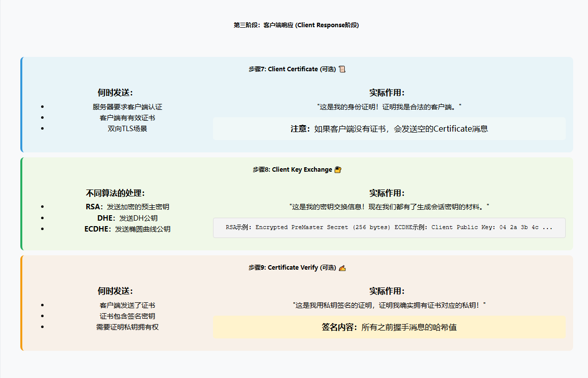Click the 不同算法的处理 heading

tap(115, 193)
